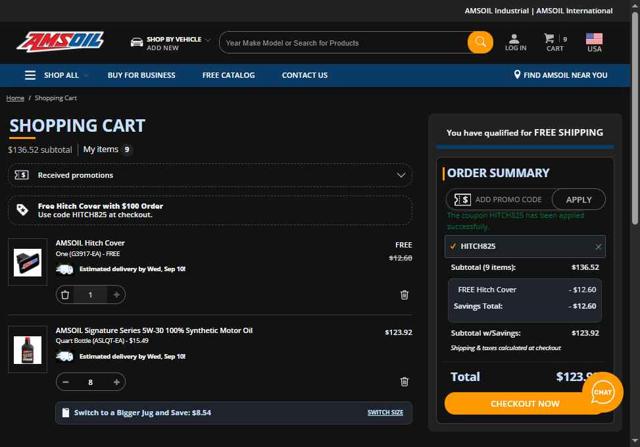Delete Hitch Cover using right trash icon

pos(404,295)
